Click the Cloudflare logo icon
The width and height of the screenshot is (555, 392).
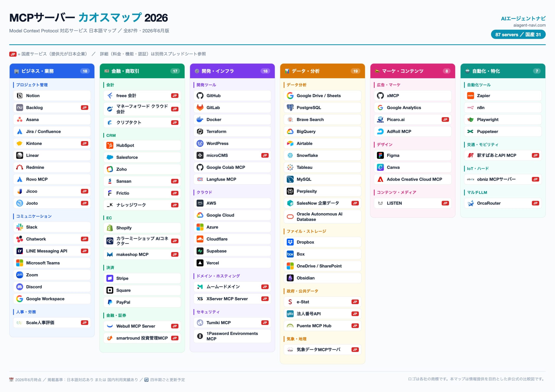[200, 239]
